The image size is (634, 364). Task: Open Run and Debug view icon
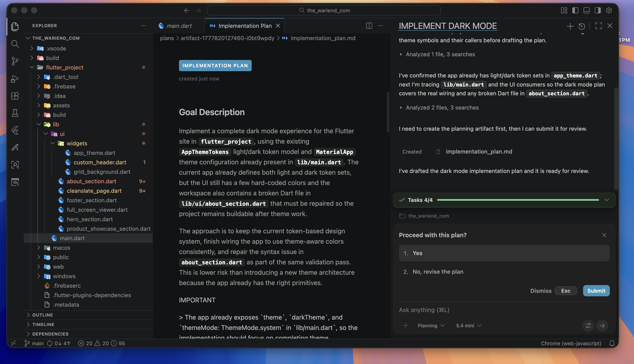[x=15, y=79]
